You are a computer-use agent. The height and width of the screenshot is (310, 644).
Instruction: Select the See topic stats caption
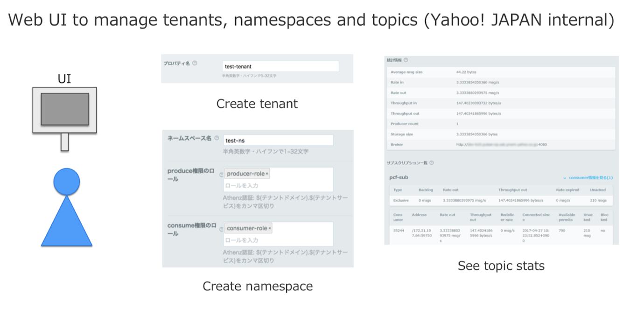(x=501, y=266)
